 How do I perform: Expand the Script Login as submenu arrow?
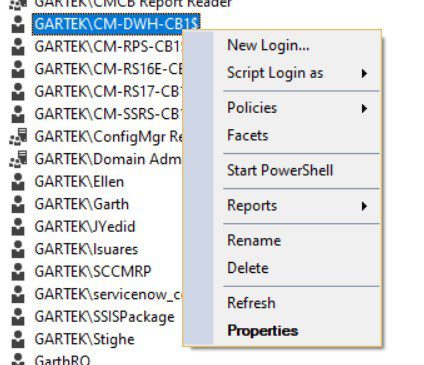click(364, 73)
